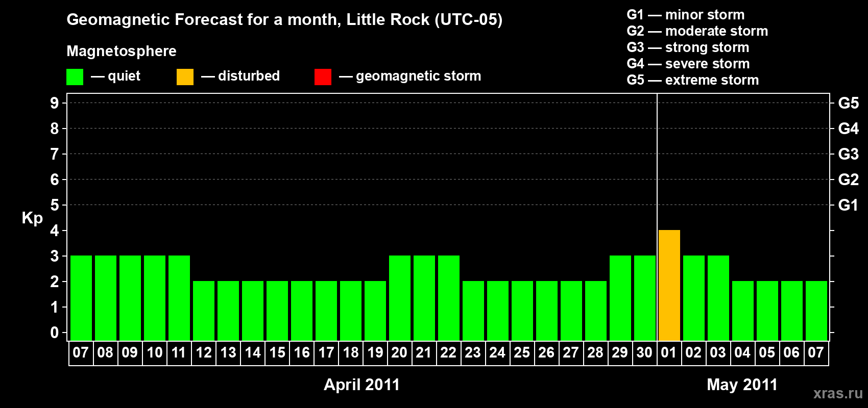Click the Kp axis value 9
This screenshot has height=408, width=868.
(55, 103)
